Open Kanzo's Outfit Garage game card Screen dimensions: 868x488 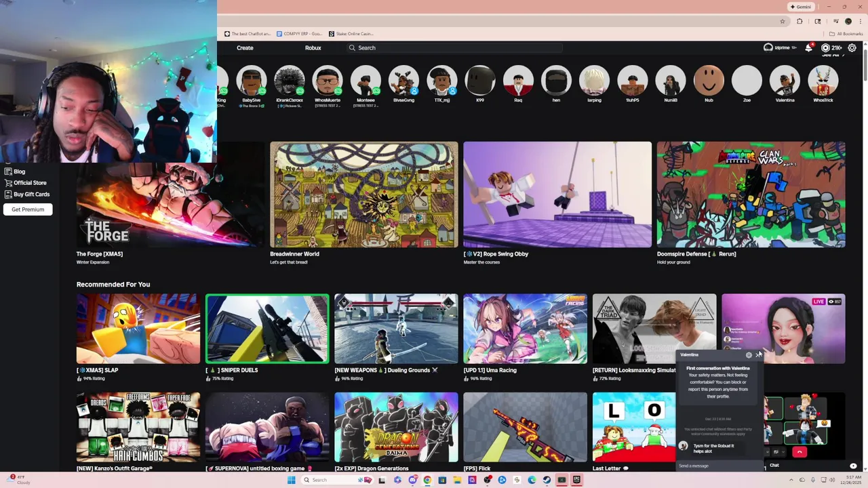[138, 427]
